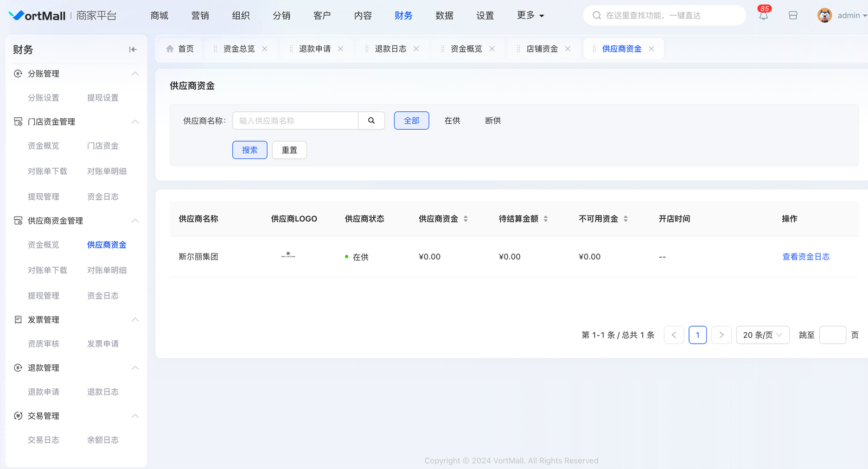Click the 重置 button
The height and width of the screenshot is (469, 868).
pos(289,150)
